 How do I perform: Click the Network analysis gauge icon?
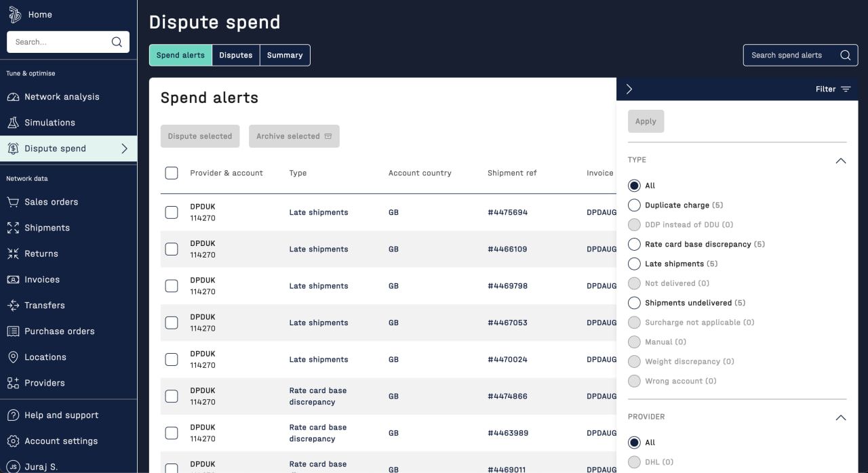coord(13,97)
